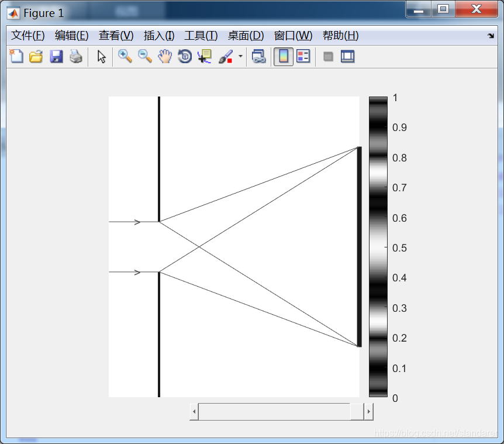The width and height of the screenshot is (504, 444).
Task: Click the slider's right arrow button
Action: click(x=368, y=411)
